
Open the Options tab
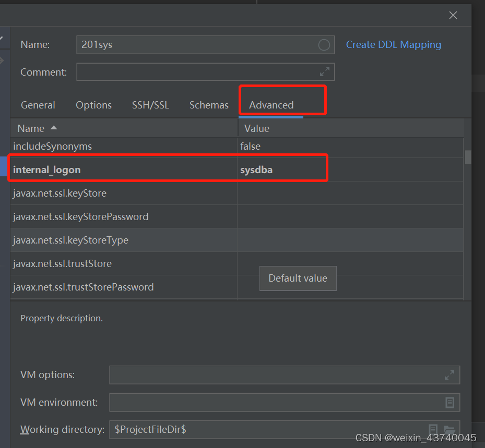(x=93, y=105)
